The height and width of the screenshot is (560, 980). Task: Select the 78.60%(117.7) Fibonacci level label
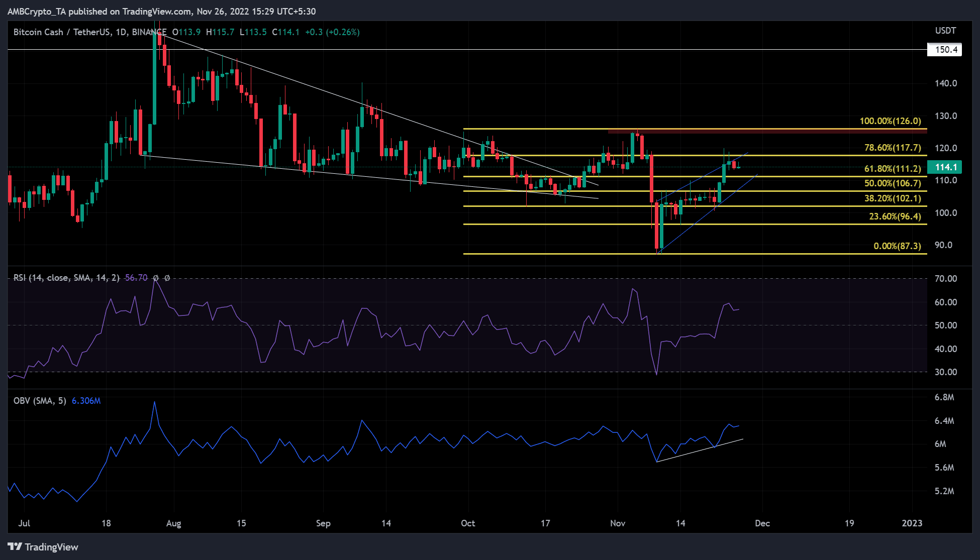893,148
